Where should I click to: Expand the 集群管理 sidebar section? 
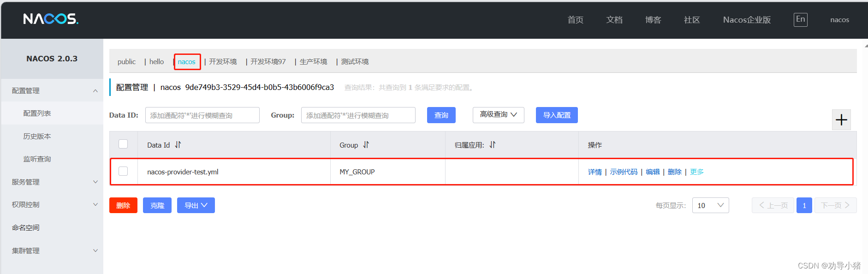tap(95, 250)
